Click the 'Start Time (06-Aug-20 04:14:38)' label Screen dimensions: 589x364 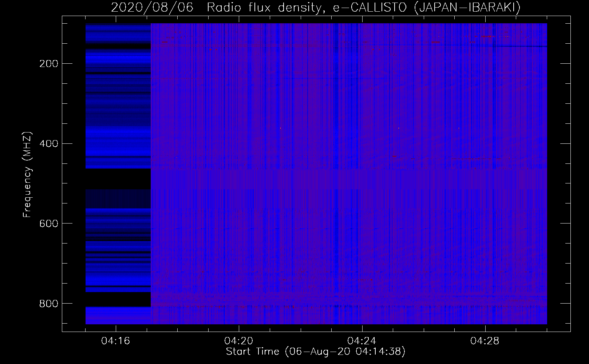point(316,352)
